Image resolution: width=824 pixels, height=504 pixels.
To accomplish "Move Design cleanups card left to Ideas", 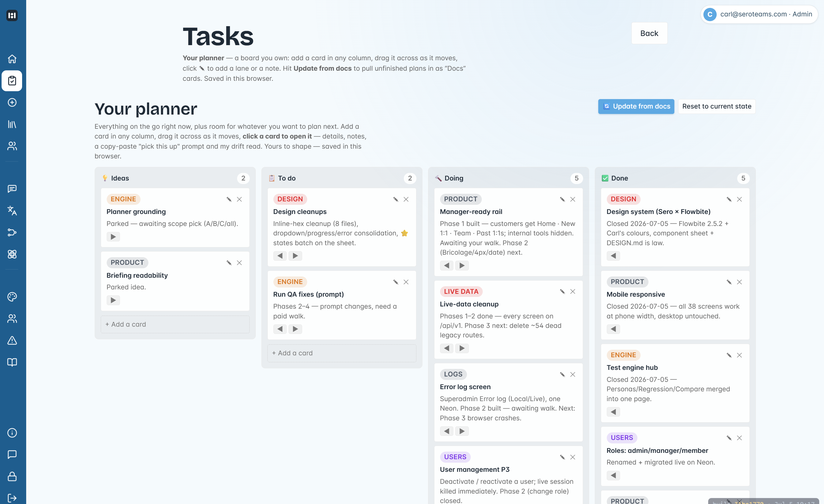I will (x=280, y=256).
